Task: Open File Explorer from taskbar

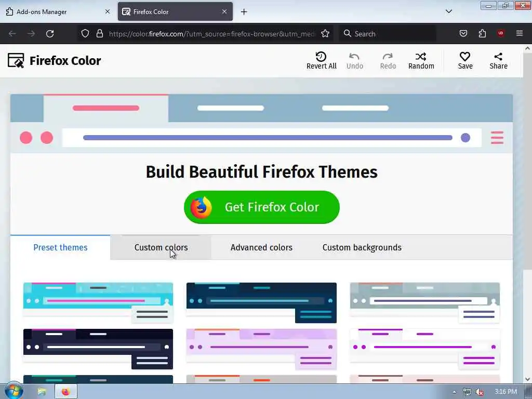Action: click(x=42, y=392)
